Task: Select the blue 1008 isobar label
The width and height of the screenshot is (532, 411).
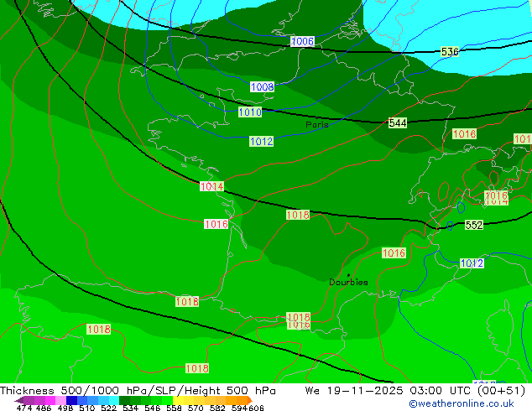Action: point(263,86)
